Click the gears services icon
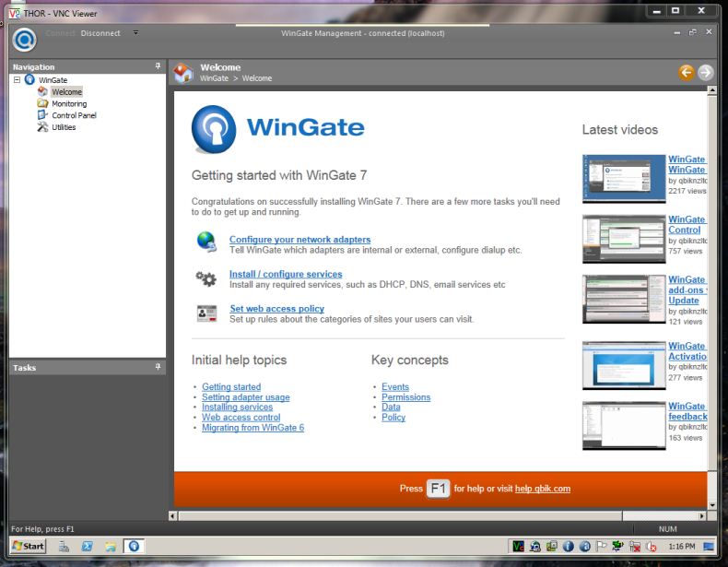This screenshot has height=567, width=728. [x=206, y=278]
